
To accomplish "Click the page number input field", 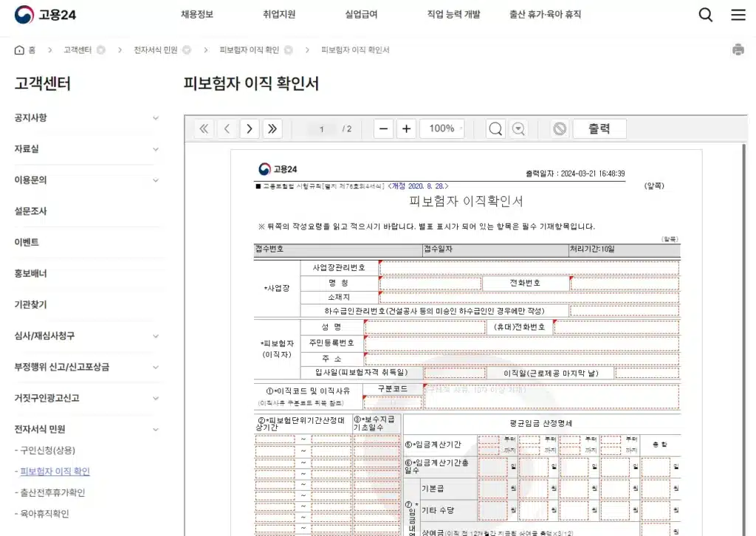I will [x=322, y=128].
